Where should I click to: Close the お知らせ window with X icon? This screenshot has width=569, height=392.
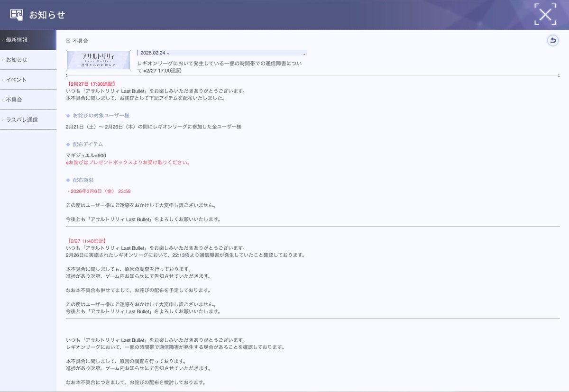545,14
